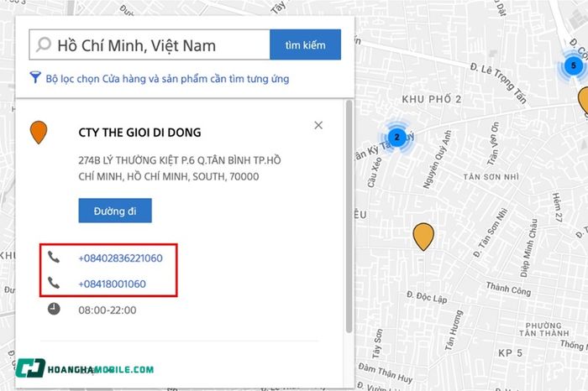Image resolution: width=588 pixels, height=391 pixels.
Task: Select the yellow map pin near Độc Lập street
Action: 423,237
